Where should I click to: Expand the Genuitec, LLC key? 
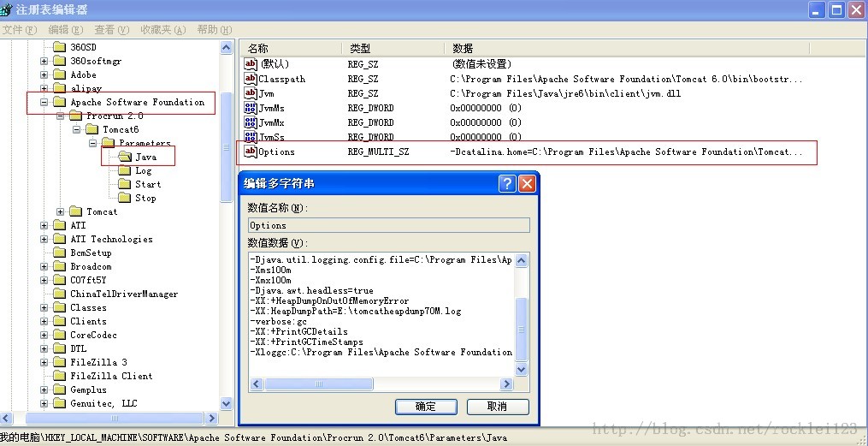pyautogui.click(x=44, y=403)
